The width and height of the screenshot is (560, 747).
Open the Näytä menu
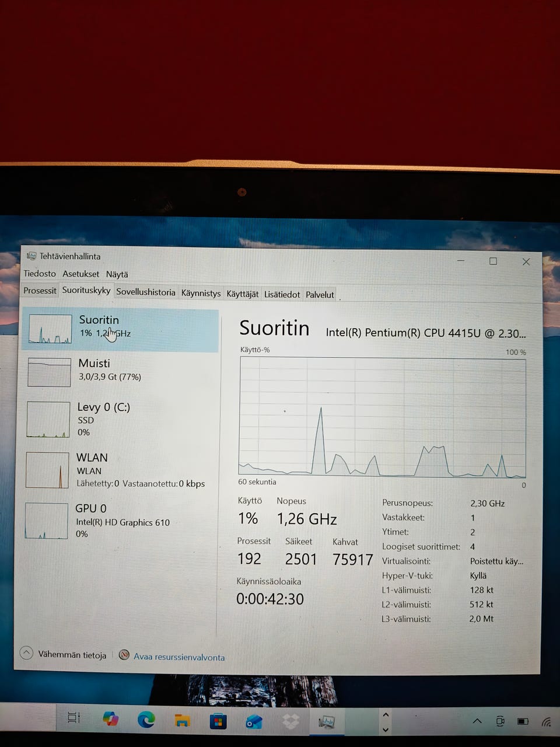coord(117,274)
